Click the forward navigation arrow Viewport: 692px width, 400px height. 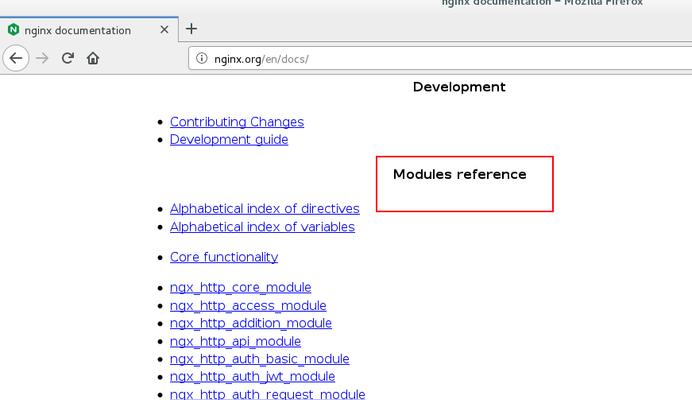tap(42, 58)
